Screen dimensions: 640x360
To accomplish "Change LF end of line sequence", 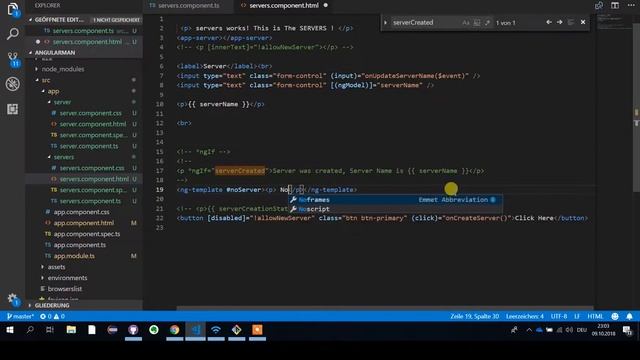I will (577, 316).
